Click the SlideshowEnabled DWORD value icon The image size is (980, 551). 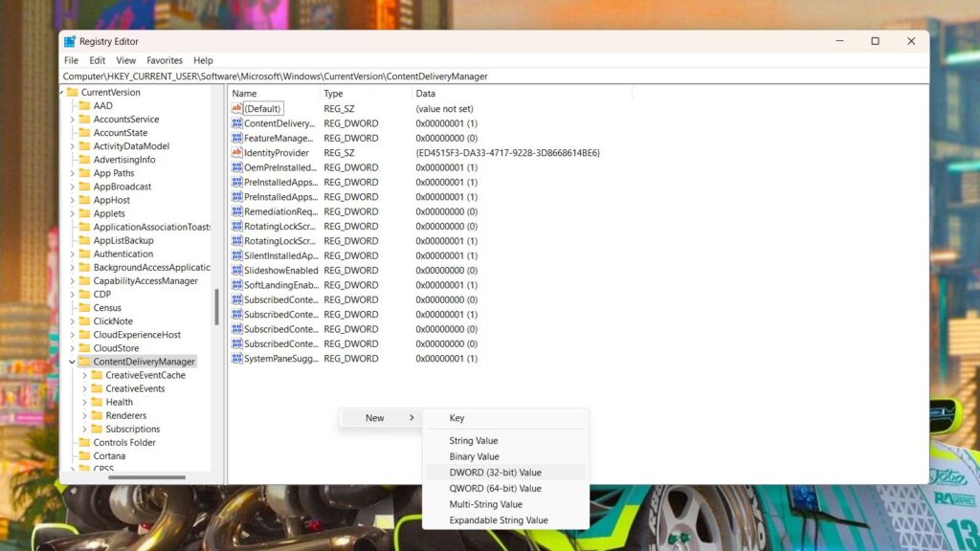(236, 270)
